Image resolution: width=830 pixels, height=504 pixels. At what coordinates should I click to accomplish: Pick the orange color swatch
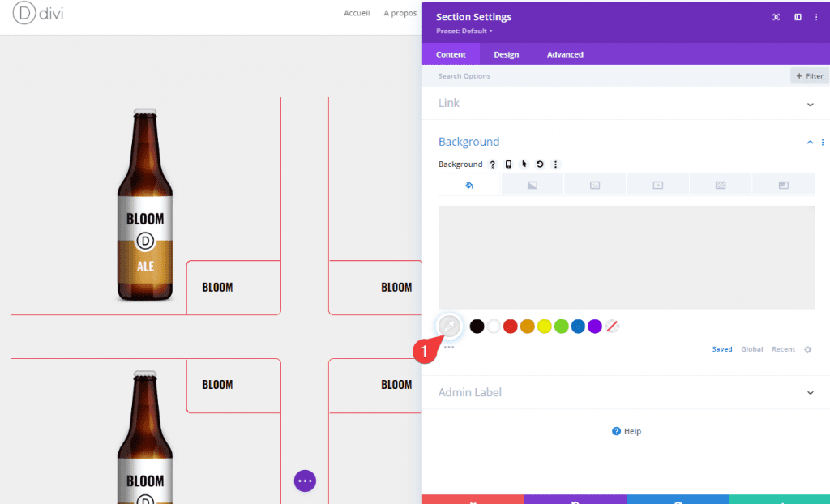[527, 326]
